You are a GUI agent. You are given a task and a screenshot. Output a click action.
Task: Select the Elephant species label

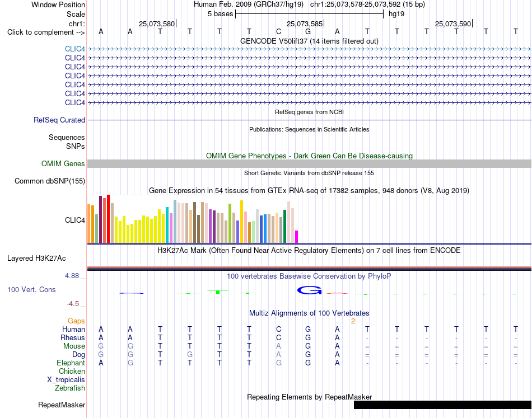[x=71, y=363]
